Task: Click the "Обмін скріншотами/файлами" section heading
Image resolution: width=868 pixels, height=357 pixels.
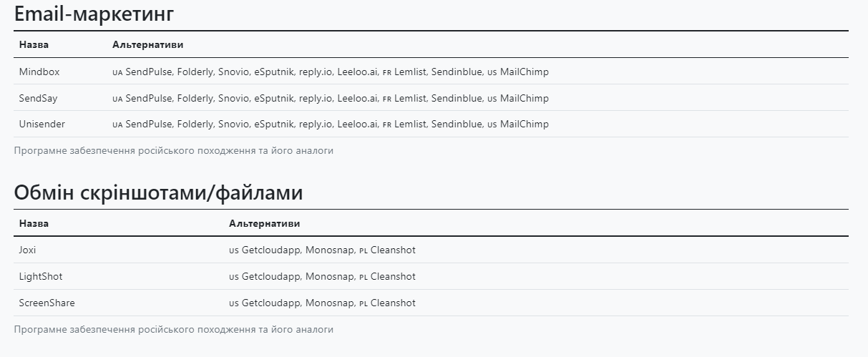Action: tap(158, 193)
